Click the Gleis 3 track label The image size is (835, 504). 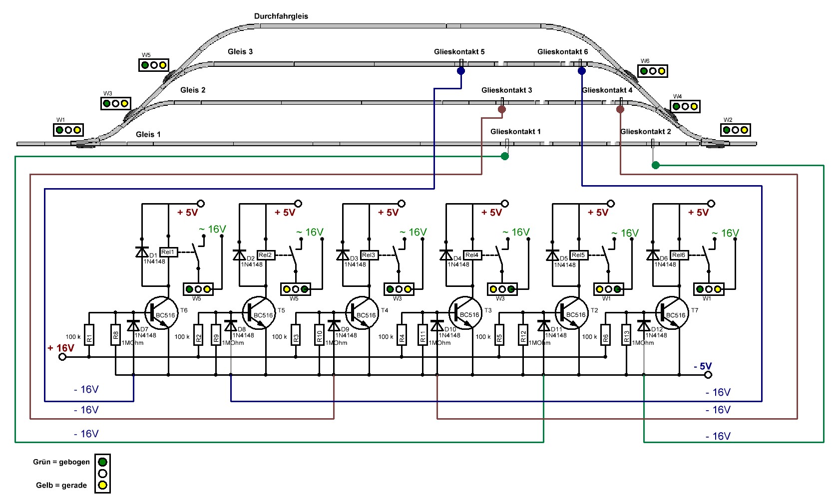[x=240, y=51]
